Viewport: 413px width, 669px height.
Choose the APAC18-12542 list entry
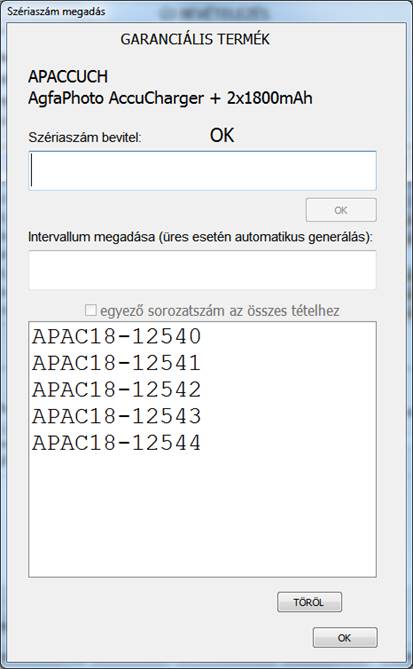pyautogui.click(x=116, y=390)
